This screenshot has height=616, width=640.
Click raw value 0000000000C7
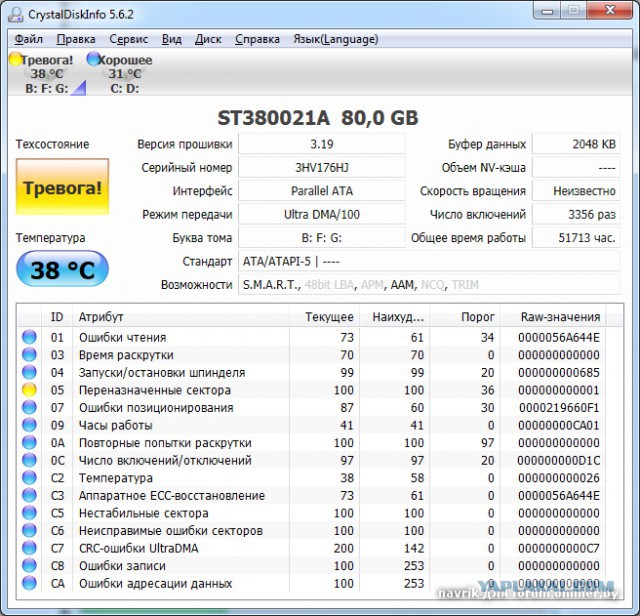pyautogui.click(x=559, y=548)
